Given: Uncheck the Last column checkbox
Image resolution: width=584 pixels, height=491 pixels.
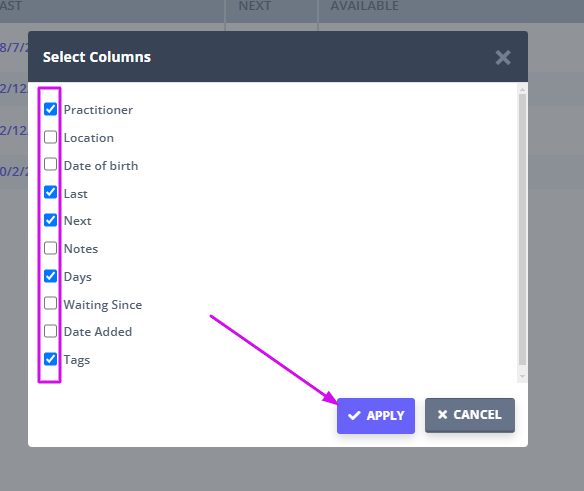Looking at the screenshot, I should (x=50, y=192).
